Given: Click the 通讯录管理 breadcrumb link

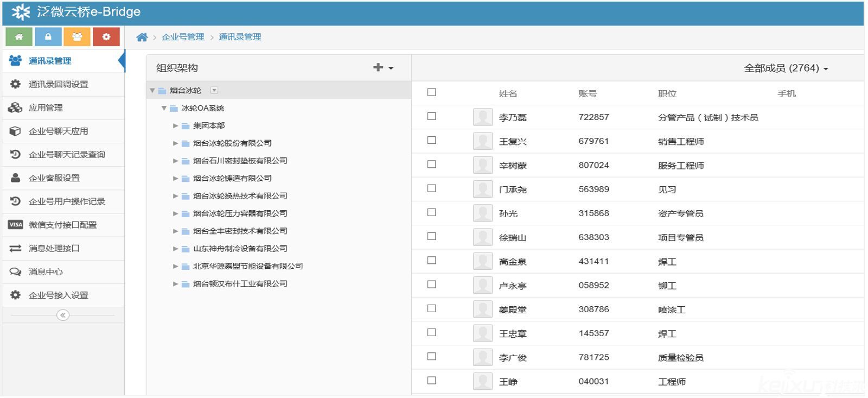Looking at the screenshot, I should pos(240,37).
